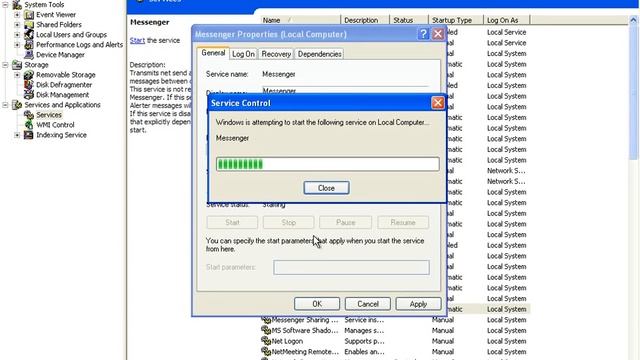This screenshot has height=360, width=640.
Task: Click OK in Messenger Properties
Action: pyautogui.click(x=317, y=304)
